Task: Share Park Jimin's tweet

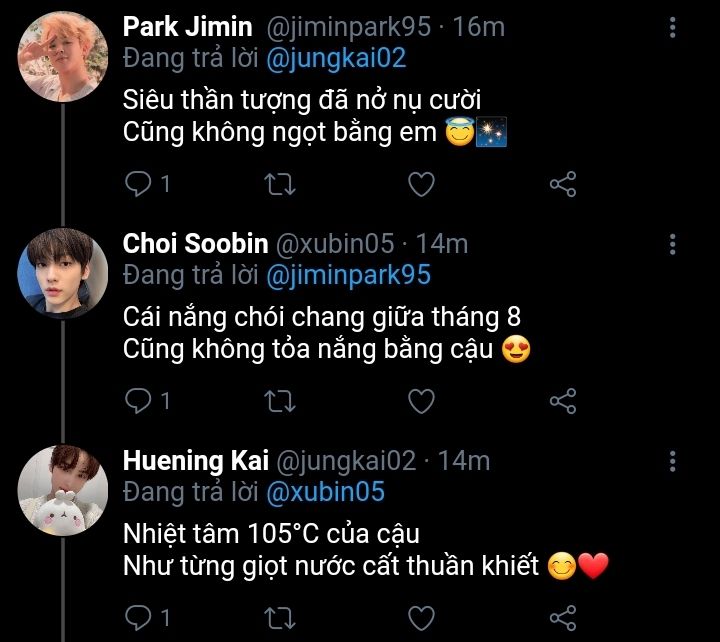Action: tap(563, 184)
